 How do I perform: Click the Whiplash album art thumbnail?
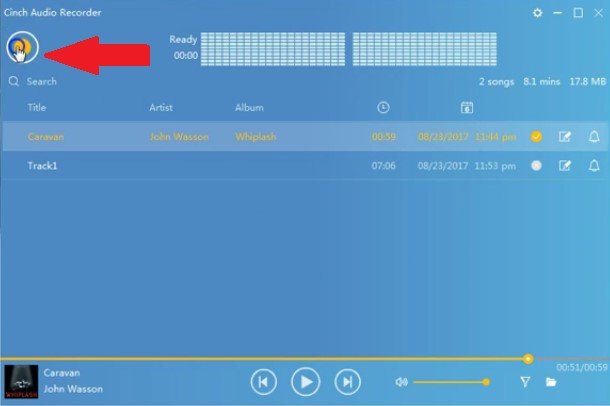(21, 382)
